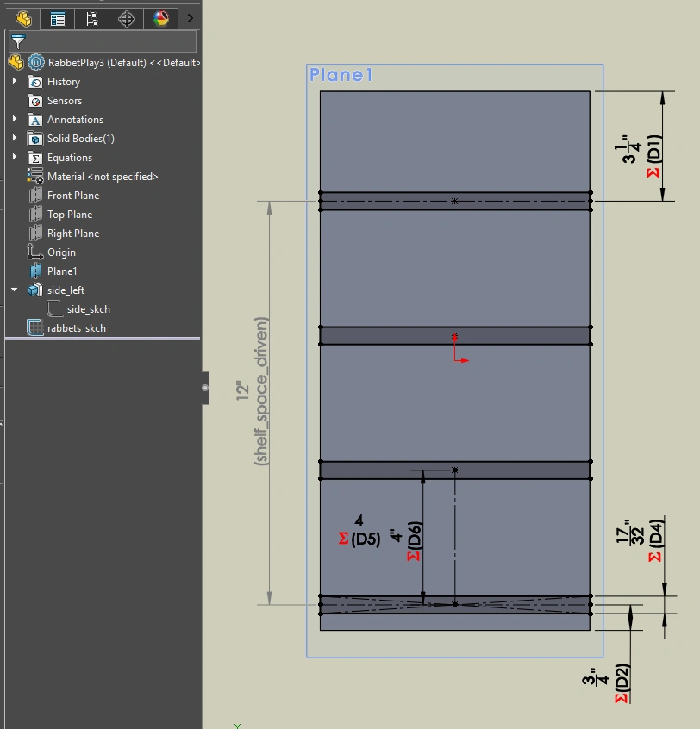700x729 pixels.
Task: Expand the Solid Bodies folder
Action: coord(15,139)
